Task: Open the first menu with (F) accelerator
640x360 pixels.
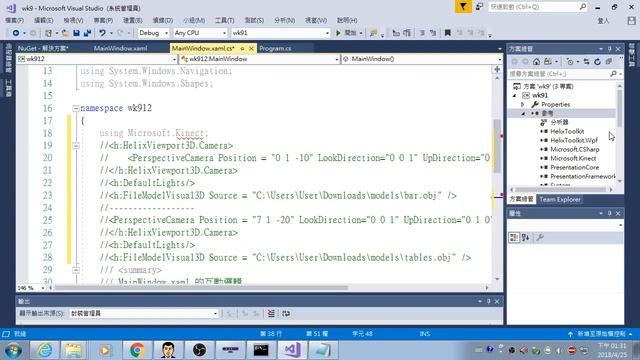Action: tap(14, 20)
